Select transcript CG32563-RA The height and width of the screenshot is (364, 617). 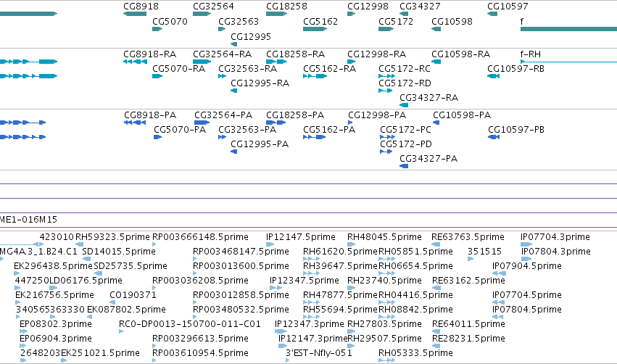tap(247, 69)
